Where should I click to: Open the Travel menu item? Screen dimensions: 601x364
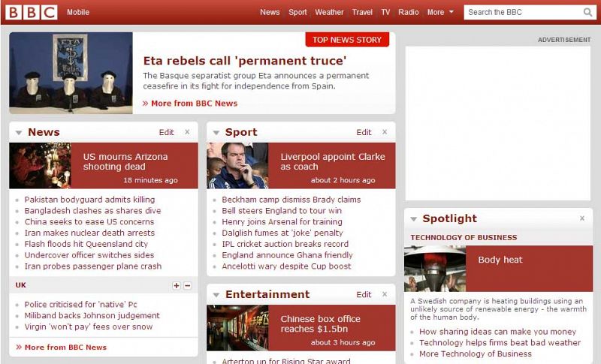coord(362,12)
